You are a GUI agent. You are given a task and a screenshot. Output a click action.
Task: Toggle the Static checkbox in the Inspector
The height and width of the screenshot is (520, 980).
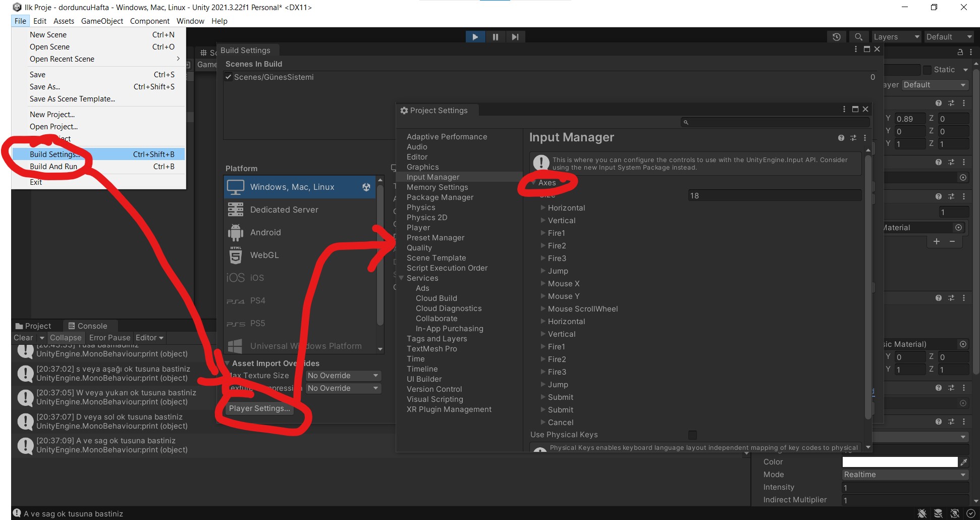click(x=927, y=70)
